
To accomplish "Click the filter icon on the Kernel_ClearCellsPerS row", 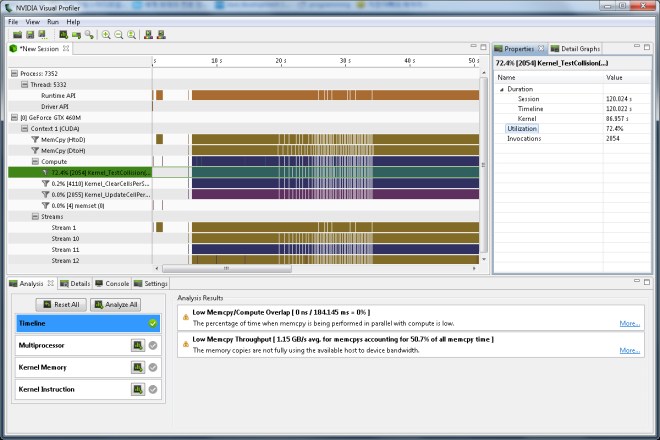I will pyautogui.click(x=45, y=184).
